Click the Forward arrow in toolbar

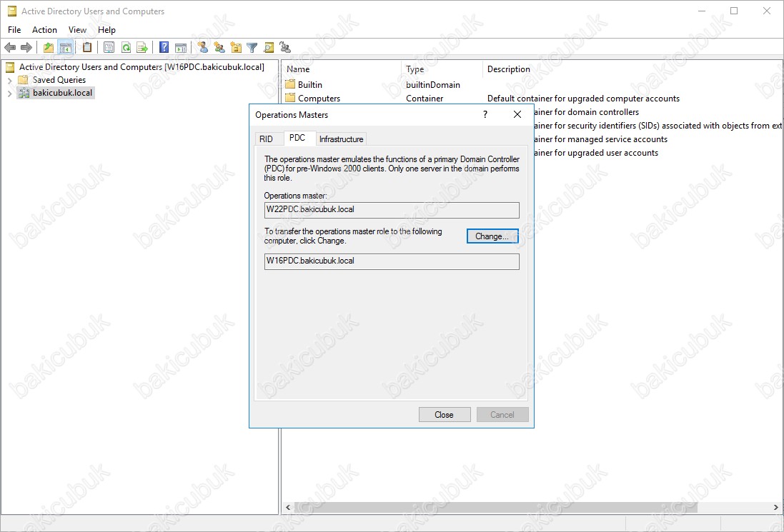tap(26, 47)
